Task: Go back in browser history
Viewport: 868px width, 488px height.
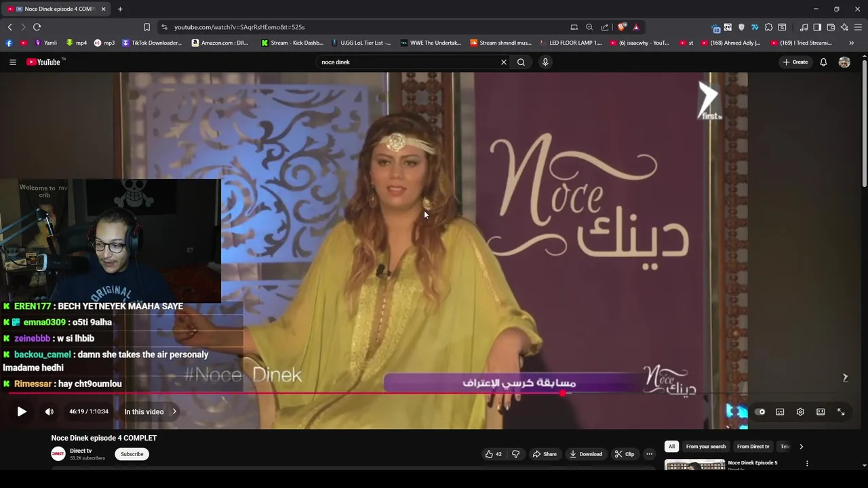Action: pyautogui.click(x=9, y=27)
